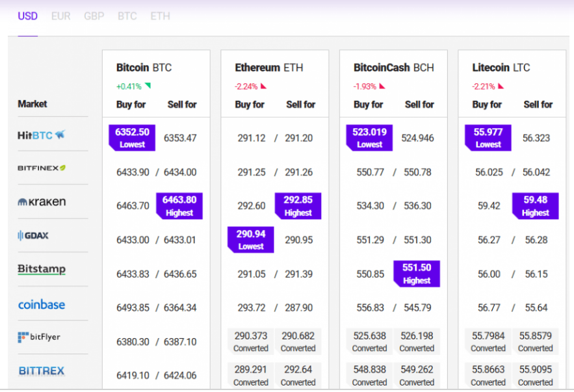Click the 291.26 Bitfinex Ethereum sell price
The height and width of the screenshot is (392, 574).
(x=299, y=172)
